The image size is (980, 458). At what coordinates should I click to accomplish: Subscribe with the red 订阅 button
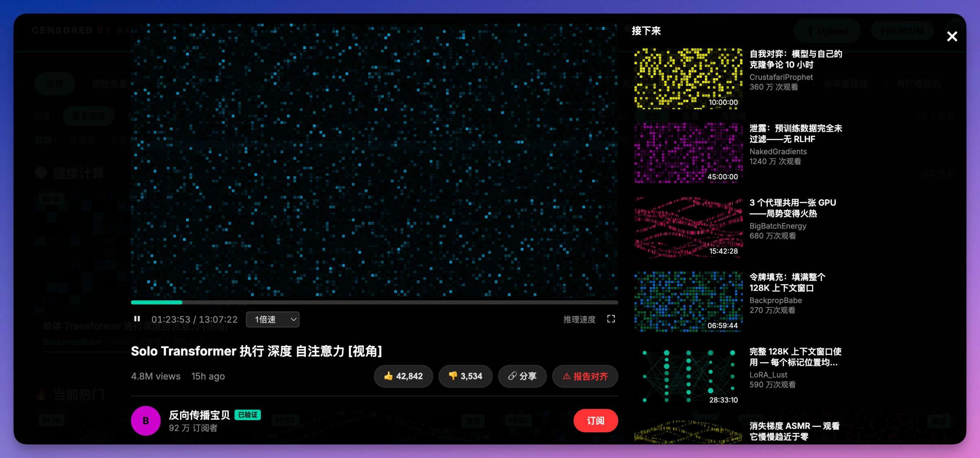tap(595, 420)
